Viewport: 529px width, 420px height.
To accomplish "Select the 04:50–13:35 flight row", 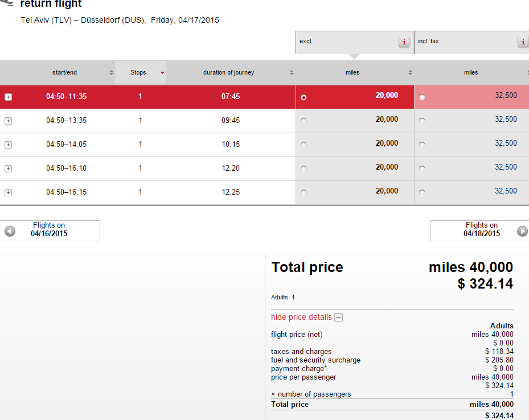I will pyautogui.click(x=148, y=121).
